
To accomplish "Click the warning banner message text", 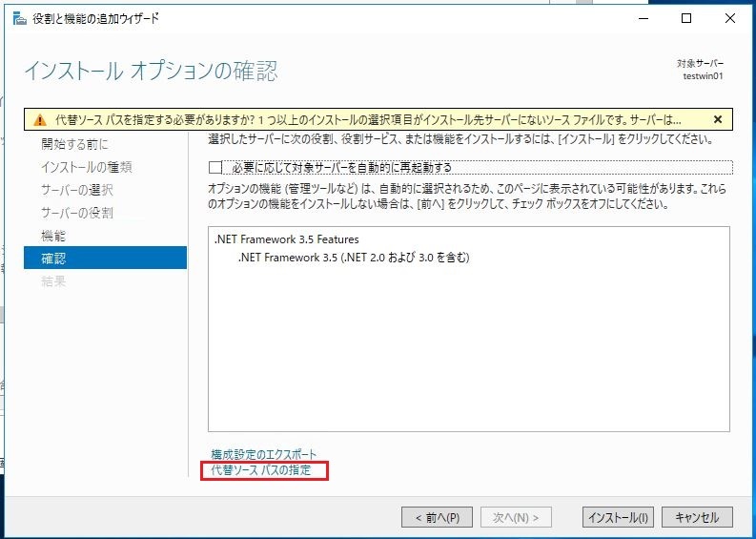I will tap(368, 119).
